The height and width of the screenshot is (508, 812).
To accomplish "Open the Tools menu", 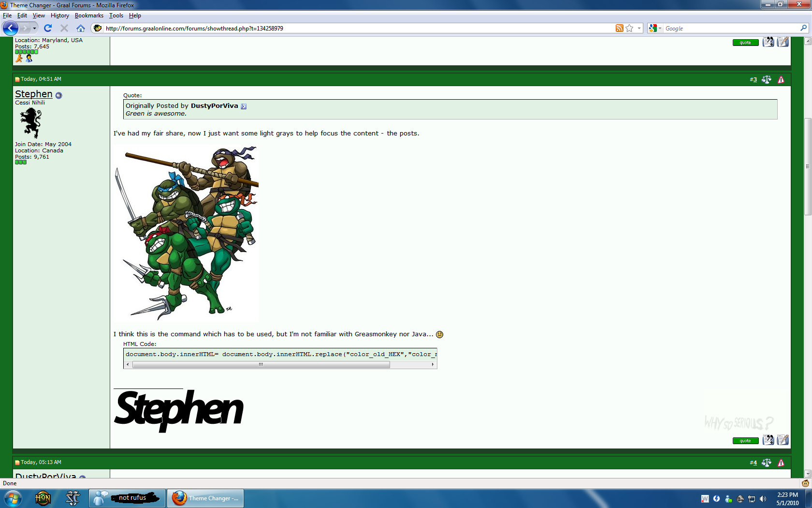I will click(116, 15).
